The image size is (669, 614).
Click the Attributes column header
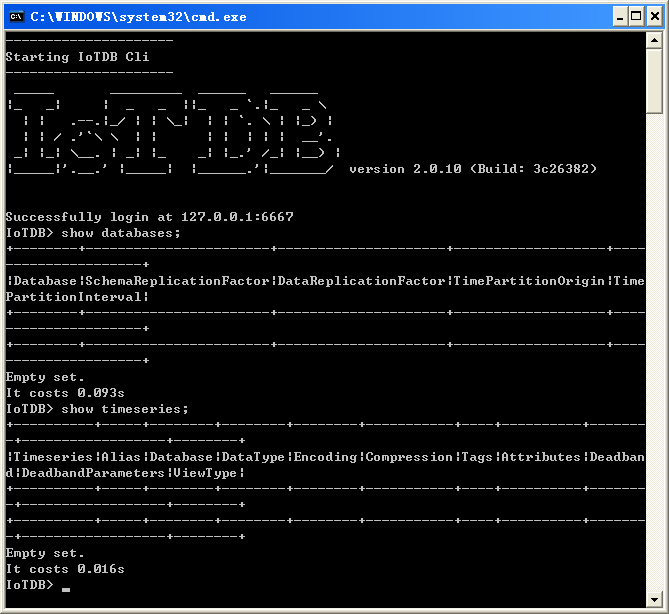541,457
